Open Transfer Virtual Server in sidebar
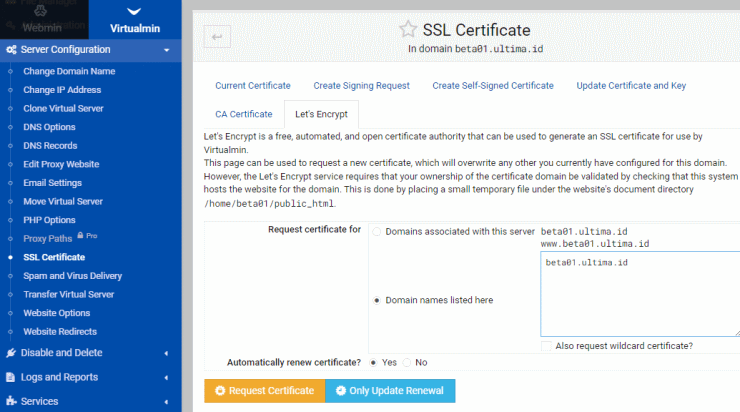The height and width of the screenshot is (412, 740). click(x=69, y=294)
